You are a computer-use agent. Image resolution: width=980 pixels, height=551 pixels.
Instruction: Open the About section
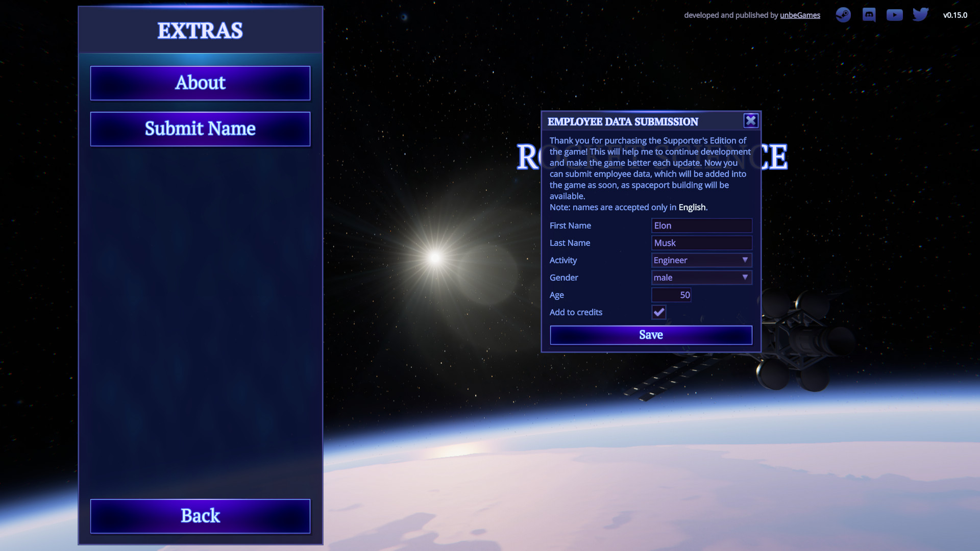point(200,82)
